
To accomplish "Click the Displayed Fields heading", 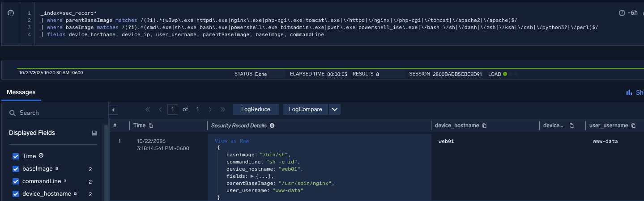I will click(x=32, y=133).
